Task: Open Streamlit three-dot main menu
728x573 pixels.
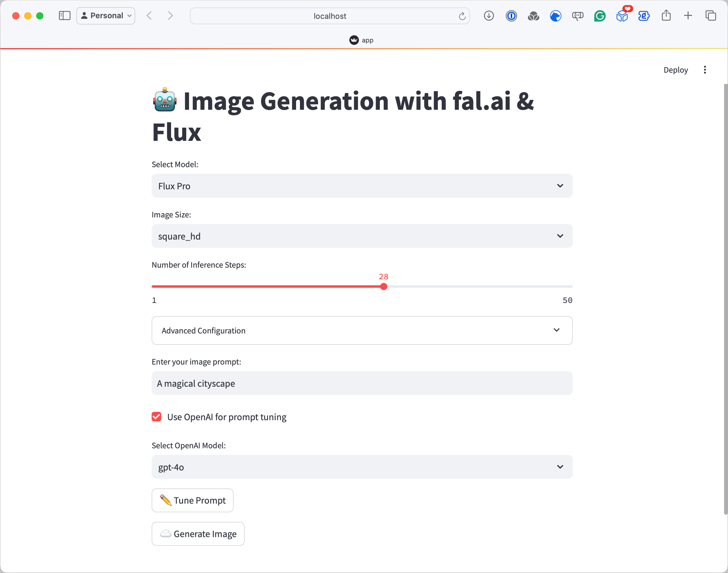Action: pos(704,70)
